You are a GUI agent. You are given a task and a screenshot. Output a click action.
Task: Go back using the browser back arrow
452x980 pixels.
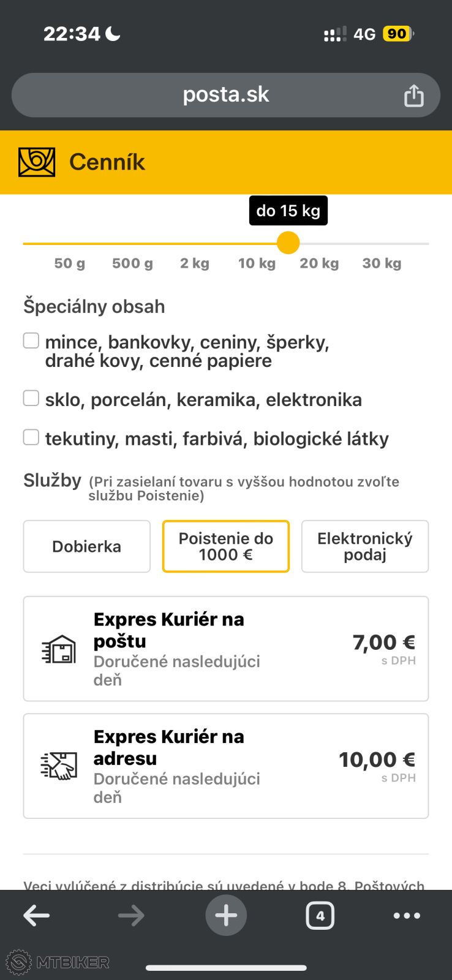[36, 916]
